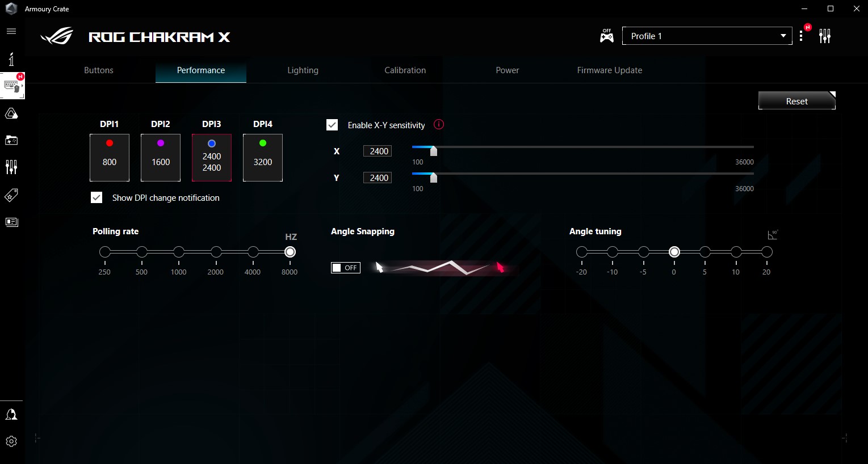Select the DPI1 800 box
This screenshot has width=868, height=464.
tap(110, 158)
